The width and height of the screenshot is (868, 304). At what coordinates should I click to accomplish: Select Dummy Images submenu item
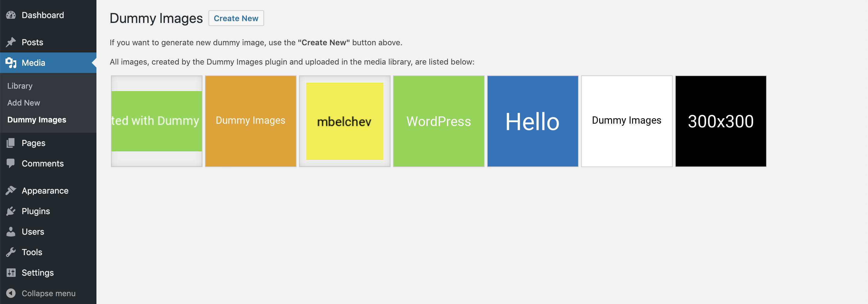point(37,120)
